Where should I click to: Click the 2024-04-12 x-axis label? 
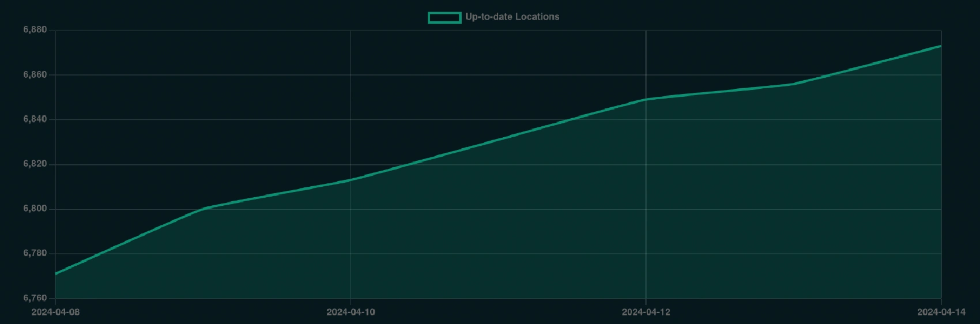coord(646,312)
